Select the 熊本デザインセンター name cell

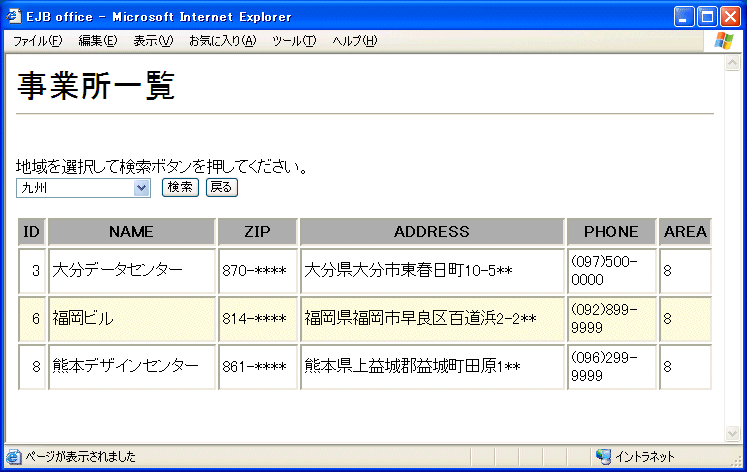131,366
